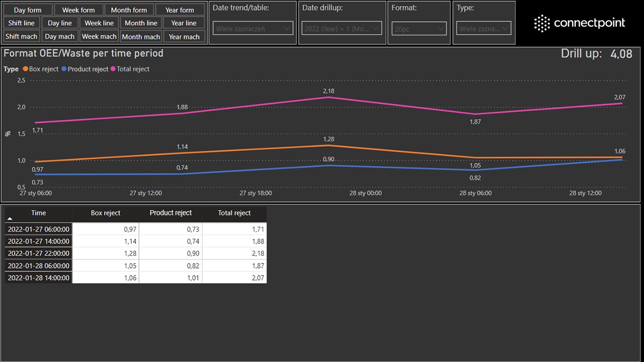This screenshot has height=362, width=644.
Task: Click the Drill up value 4,08
Action: pos(621,54)
